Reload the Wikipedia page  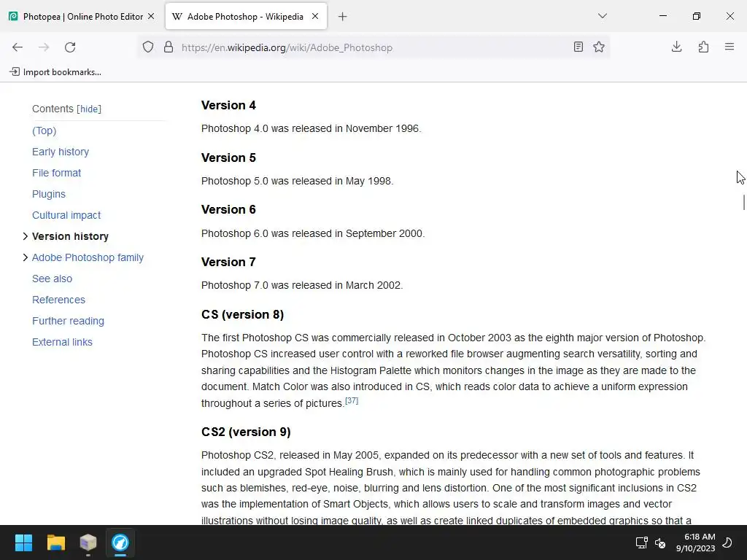click(70, 47)
